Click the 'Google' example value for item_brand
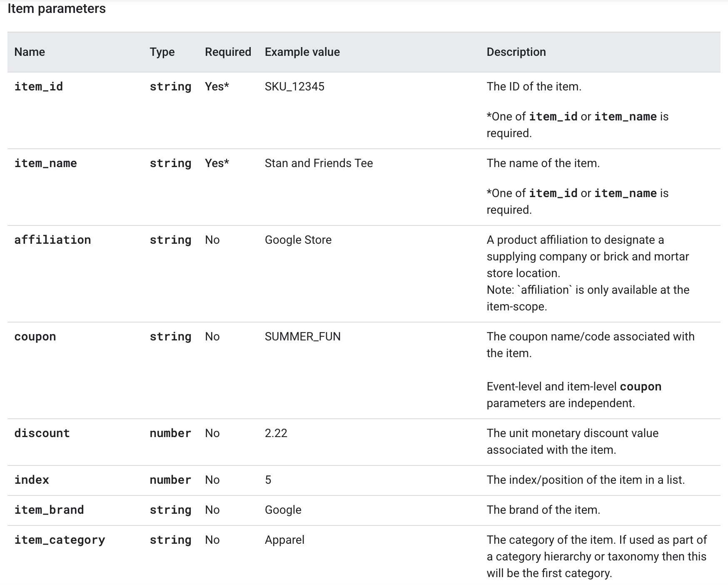This screenshot has height=585, width=728. pos(283,510)
